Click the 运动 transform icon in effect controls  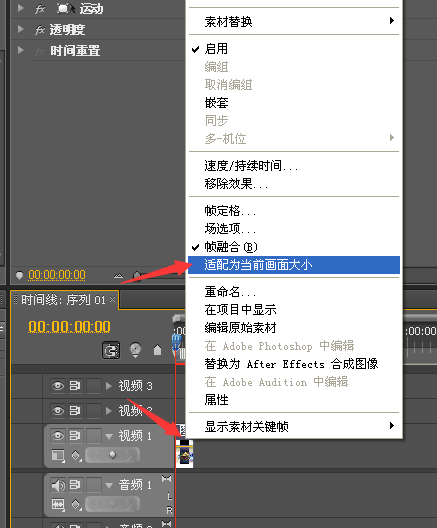[65, 8]
